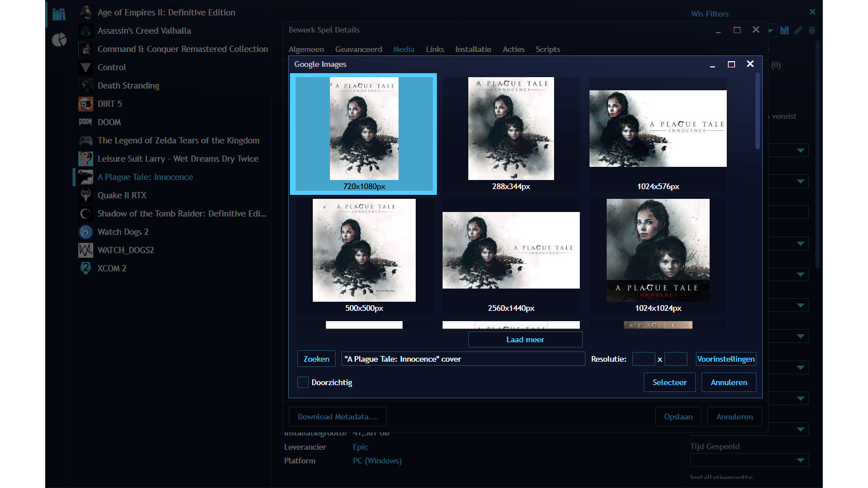868x488 pixels.
Task: Select the Assassin's Creed Valhalla icon
Action: pos(86,30)
